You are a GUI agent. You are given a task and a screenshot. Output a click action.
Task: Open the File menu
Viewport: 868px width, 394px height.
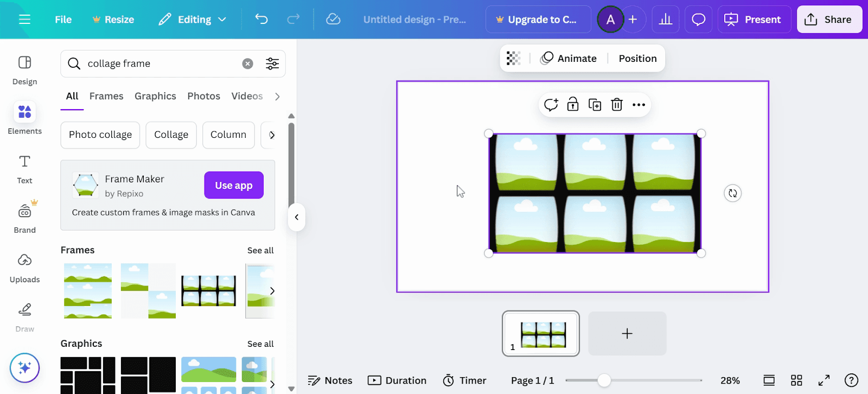coord(63,20)
